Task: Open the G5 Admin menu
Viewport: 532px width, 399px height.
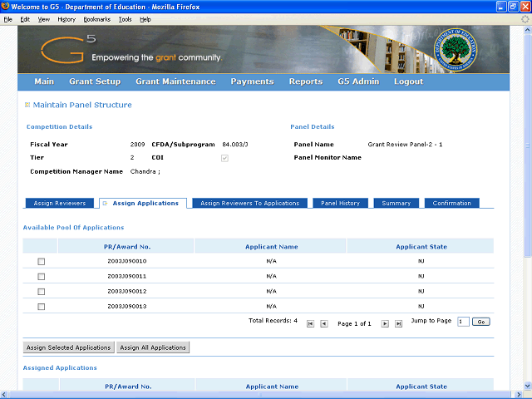Action: pos(358,81)
